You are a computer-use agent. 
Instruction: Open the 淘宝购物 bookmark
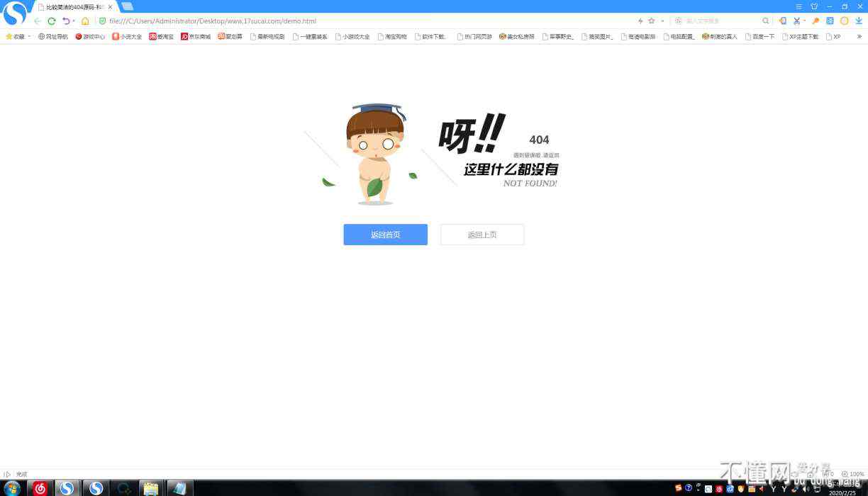click(x=392, y=37)
